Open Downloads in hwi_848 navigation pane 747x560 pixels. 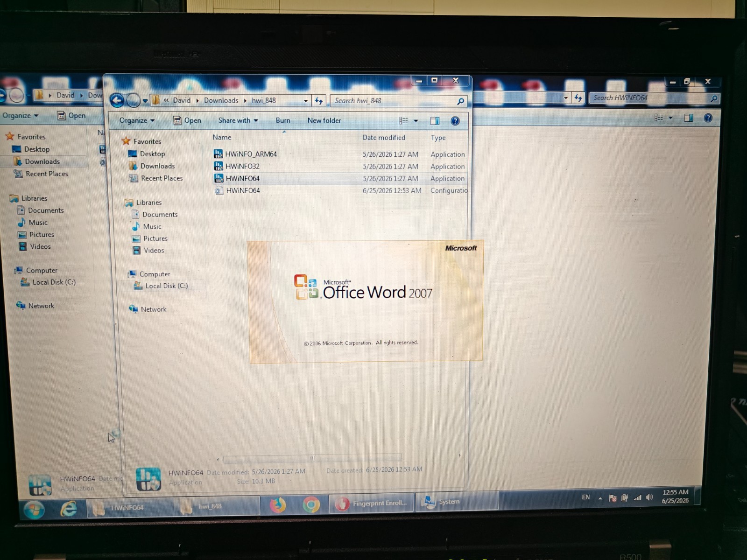(157, 166)
